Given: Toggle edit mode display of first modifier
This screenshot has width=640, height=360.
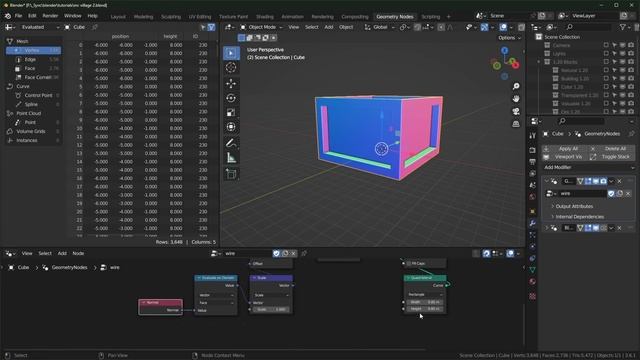Looking at the screenshot, I should [588, 181].
